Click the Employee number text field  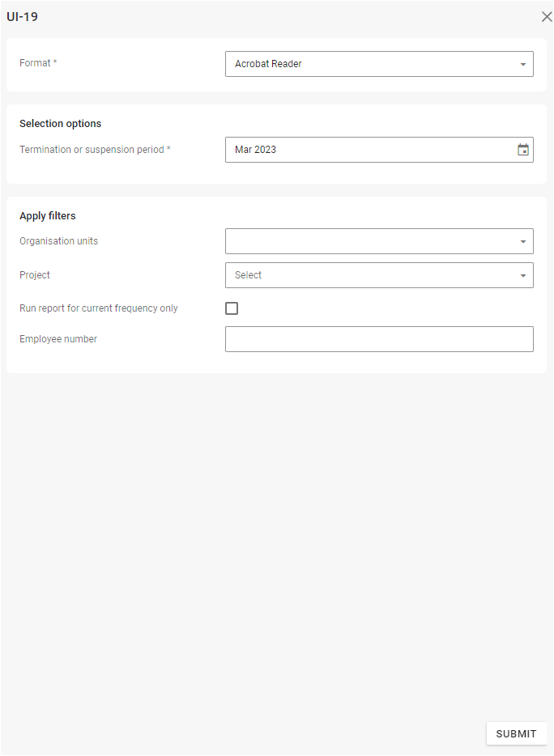(x=379, y=339)
